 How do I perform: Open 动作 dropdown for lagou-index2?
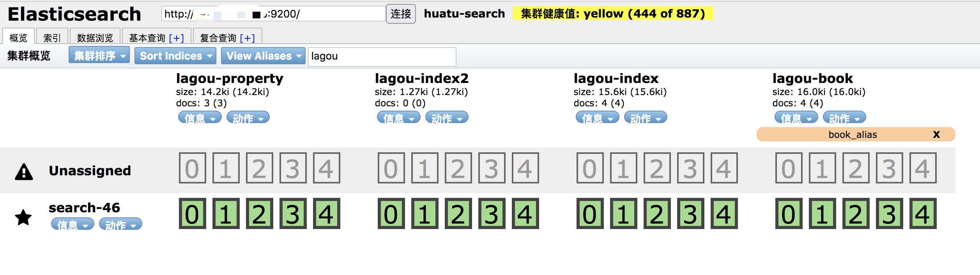447,117
